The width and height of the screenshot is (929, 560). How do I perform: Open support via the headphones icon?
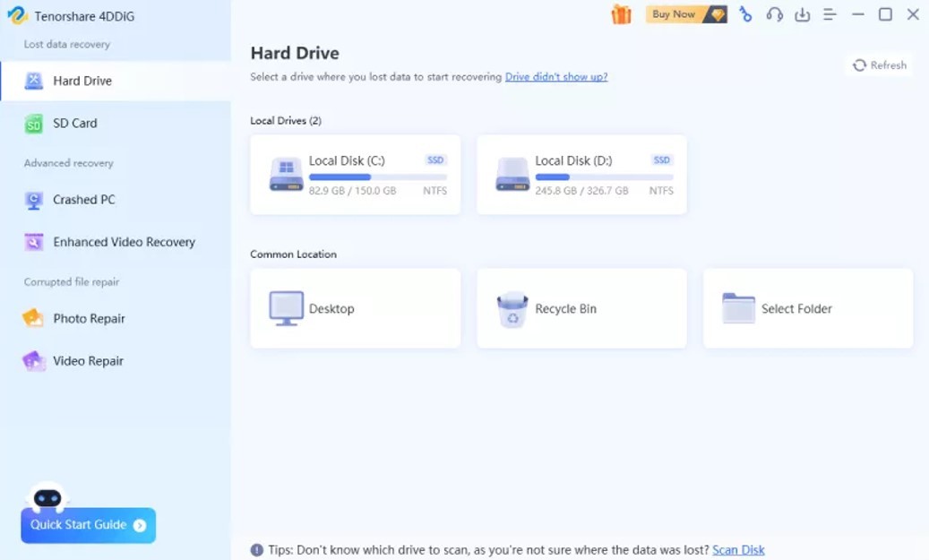pos(774,14)
